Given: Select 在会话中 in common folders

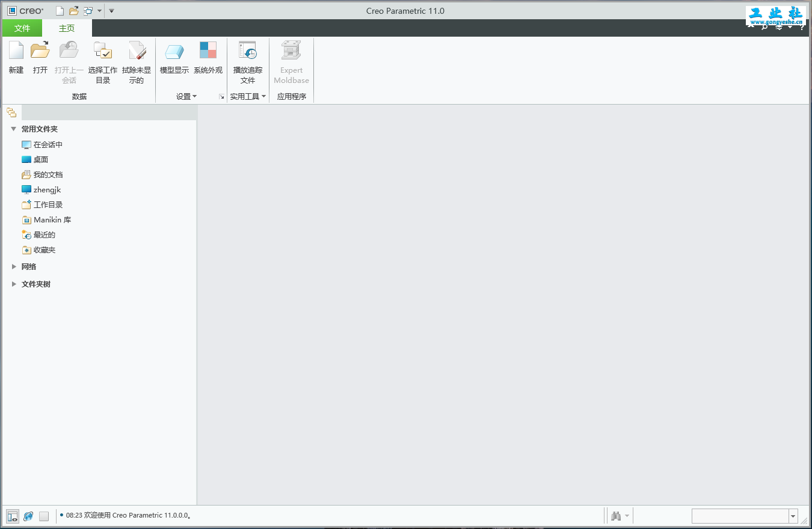Looking at the screenshot, I should [42, 144].
